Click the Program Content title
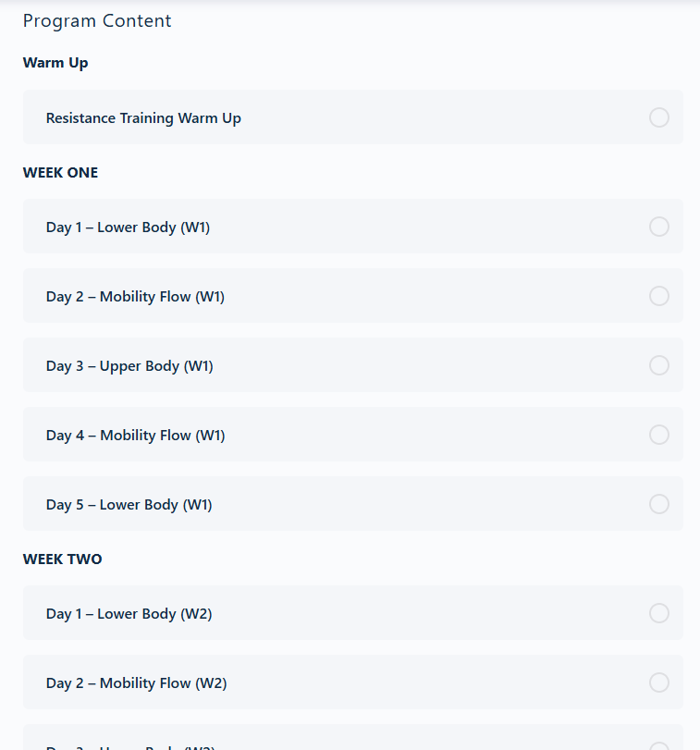The height and width of the screenshot is (750, 700). click(97, 21)
